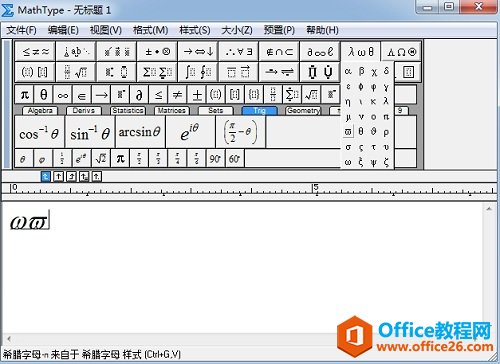The height and width of the screenshot is (364, 500).
Task: Open the 样式(S) menu
Action: click(x=195, y=30)
